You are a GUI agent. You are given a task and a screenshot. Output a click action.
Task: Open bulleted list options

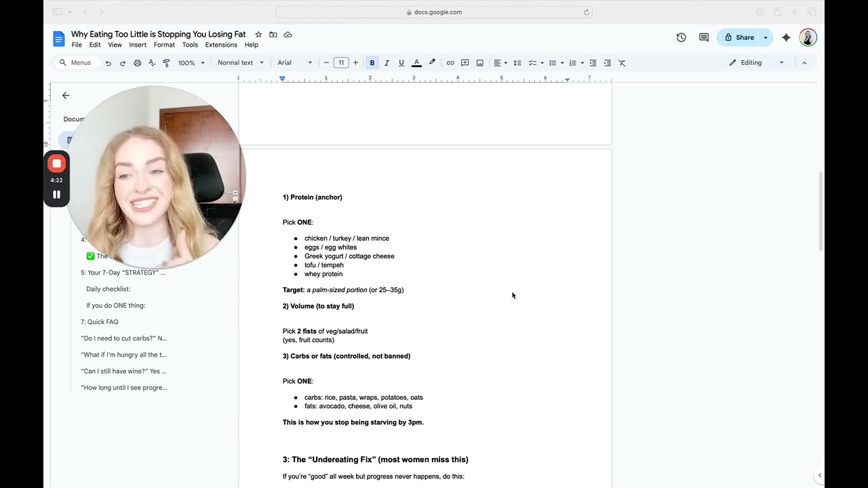(x=556, y=63)
